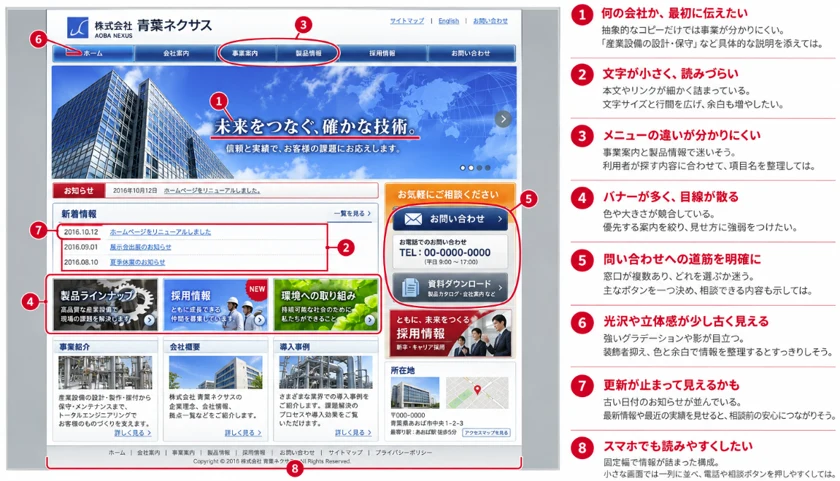Viewport: 840px width, 481px height.
Task: Advance hero slider with next arrow
Action: click(x=502, y=119)
